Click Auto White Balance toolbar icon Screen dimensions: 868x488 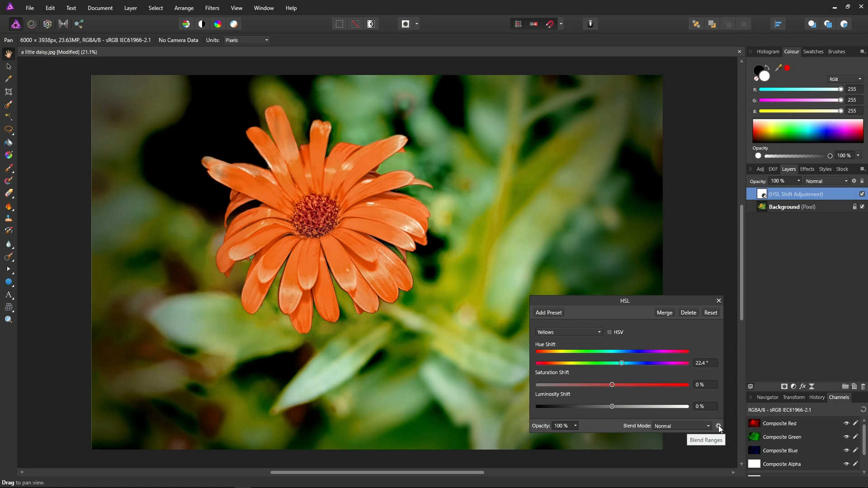tap(234, 24)
